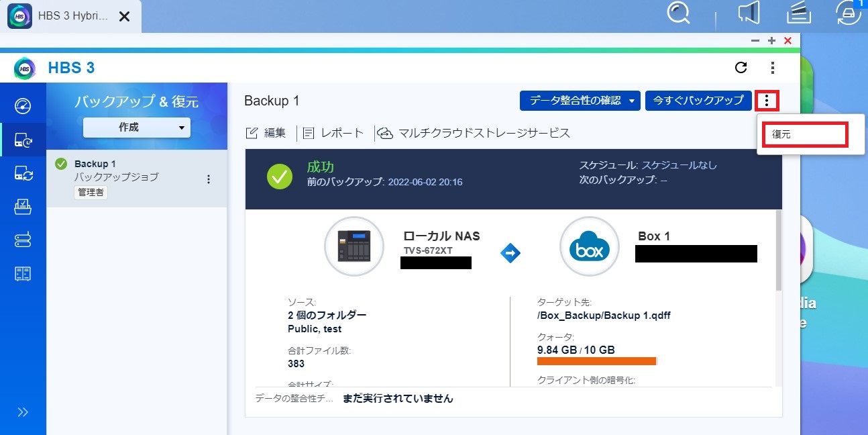Minimize the HBS 3 window

(x=755, y=40)
